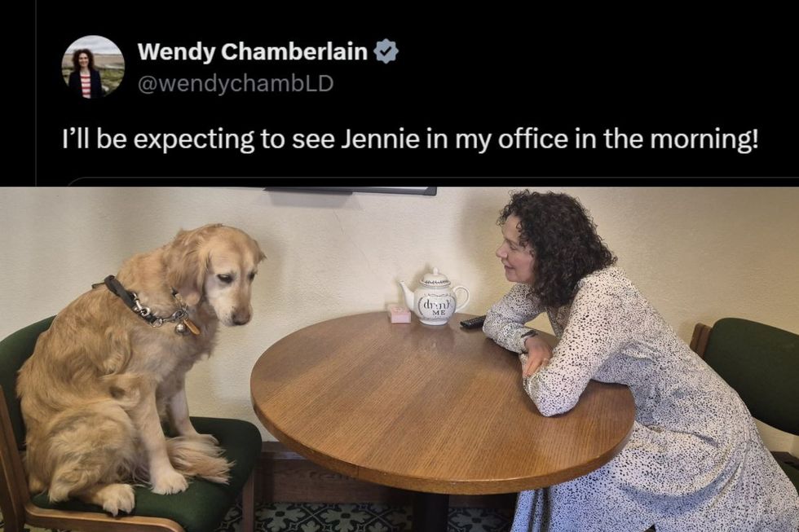The width and height of the screenshot is (799, 532).
Task: Click the blue verified badge icon
Action: click(386, 51)
